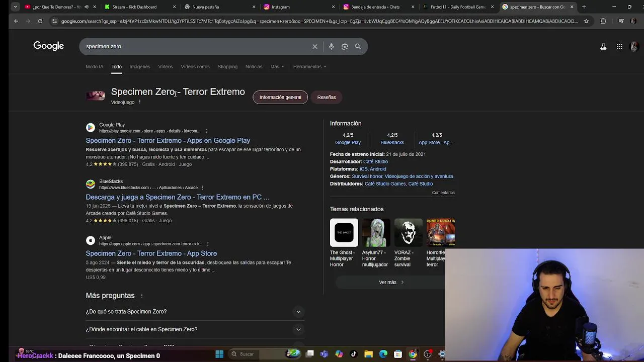644x362 pixels.
Task: Open 'Specimen Zero - Terror Extremo - App Store' link
Action: coord(151,253)
